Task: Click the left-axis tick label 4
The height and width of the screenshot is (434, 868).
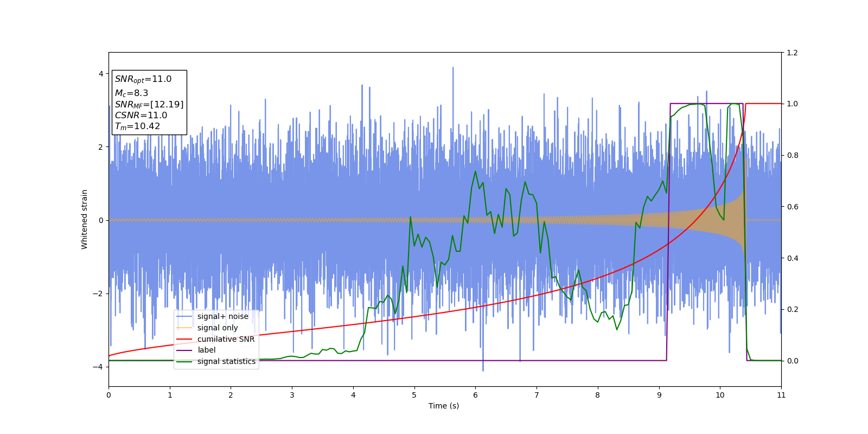Action: 101,74
